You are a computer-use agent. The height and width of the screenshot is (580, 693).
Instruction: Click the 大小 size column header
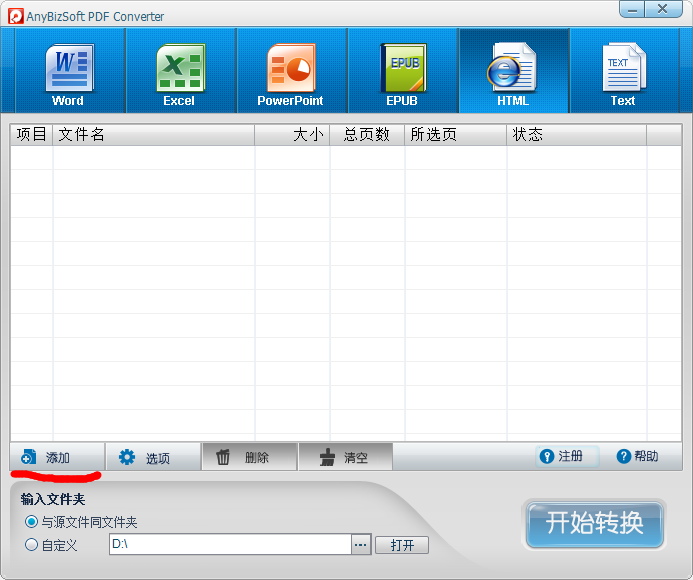[293, 134]
